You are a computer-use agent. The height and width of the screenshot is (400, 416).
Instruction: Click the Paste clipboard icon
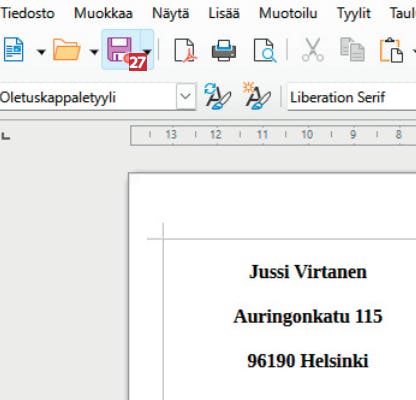(392, 50)
